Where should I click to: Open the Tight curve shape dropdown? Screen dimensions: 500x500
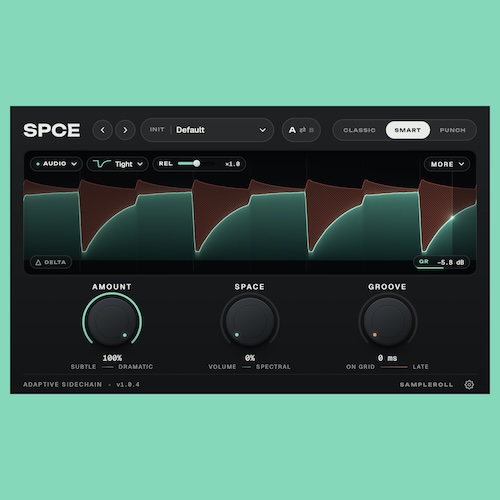117,164
